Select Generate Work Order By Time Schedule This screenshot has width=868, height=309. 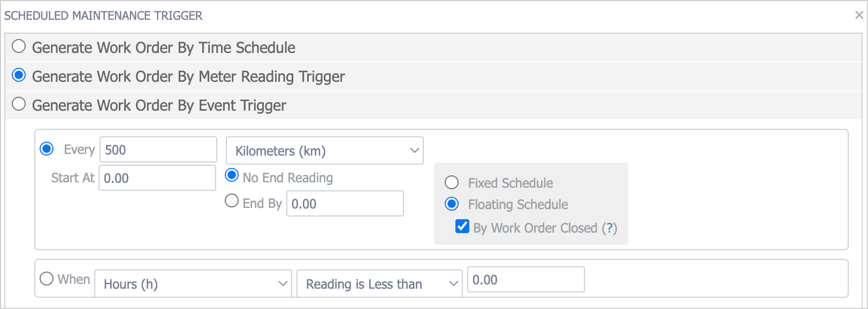(19, 47)
